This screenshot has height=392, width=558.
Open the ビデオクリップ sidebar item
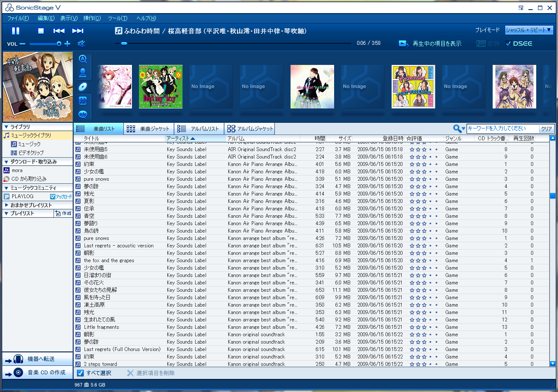click(x=27, y=153)
